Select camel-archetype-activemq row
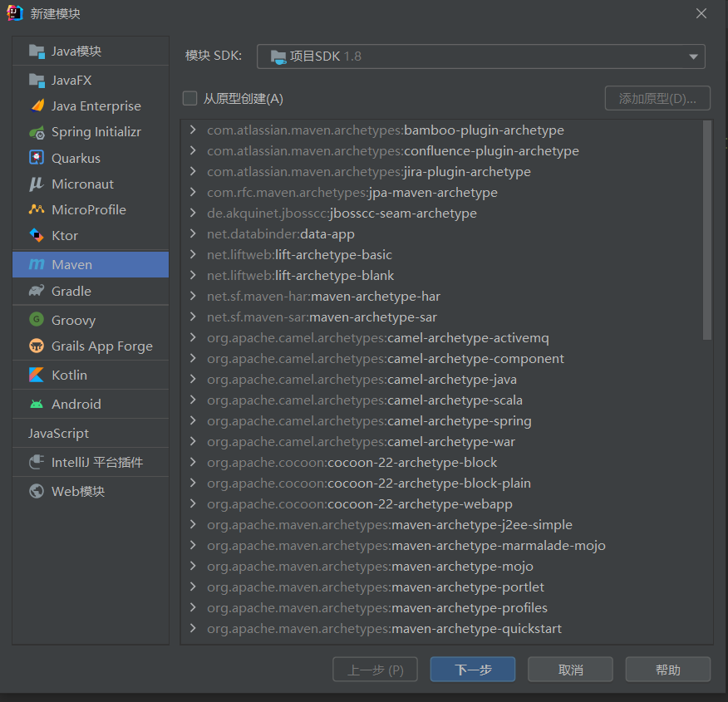Image resolution: width=728 pixels, height=702 pixels. pyautogui.click(x=442, y=338)
